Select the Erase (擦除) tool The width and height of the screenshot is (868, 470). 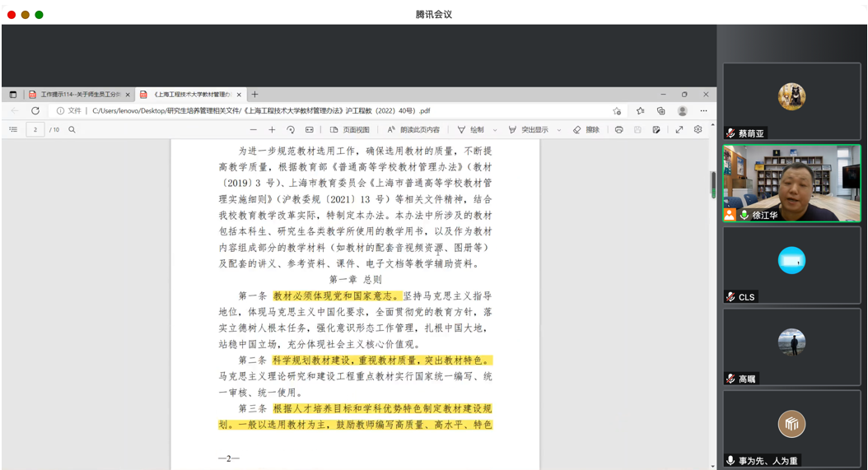point(586,130)
